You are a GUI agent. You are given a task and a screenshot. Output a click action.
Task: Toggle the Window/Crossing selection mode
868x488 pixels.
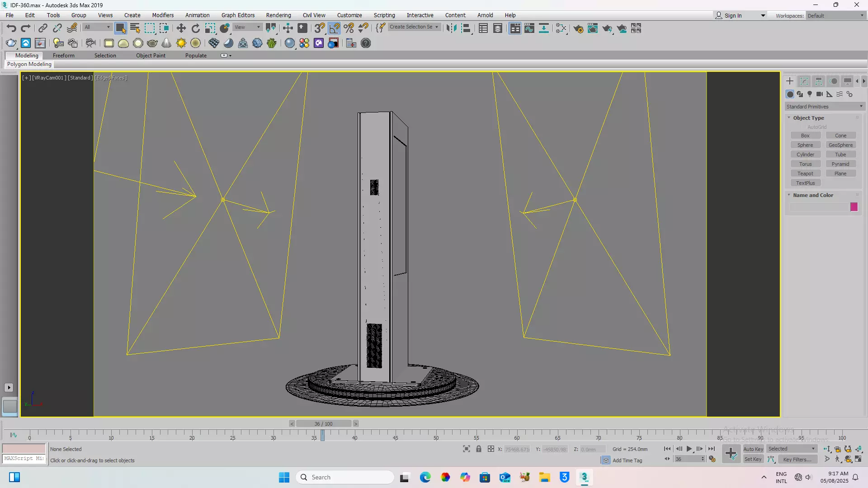pos(164,28)
